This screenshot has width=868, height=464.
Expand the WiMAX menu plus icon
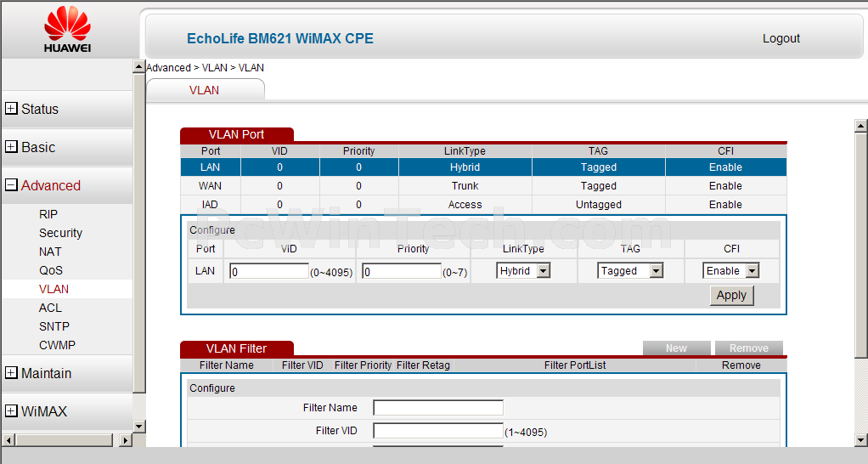click(11, 410)
